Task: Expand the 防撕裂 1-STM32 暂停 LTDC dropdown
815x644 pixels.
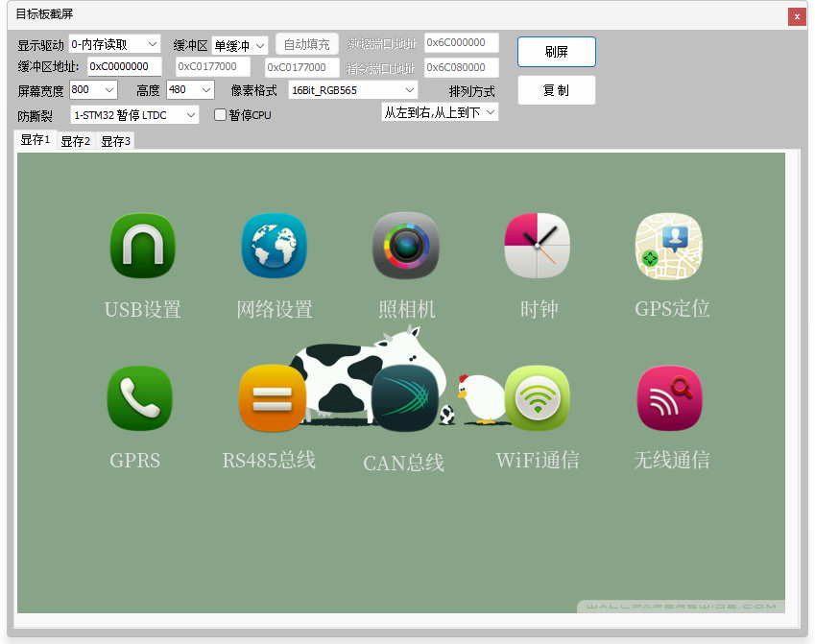Action: tap(134, 115)
